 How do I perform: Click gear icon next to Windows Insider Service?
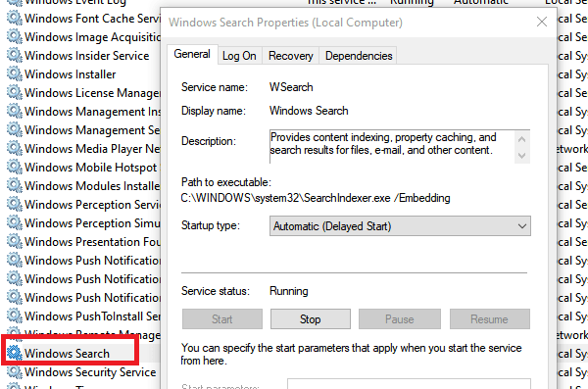click(x=15, y=55)
